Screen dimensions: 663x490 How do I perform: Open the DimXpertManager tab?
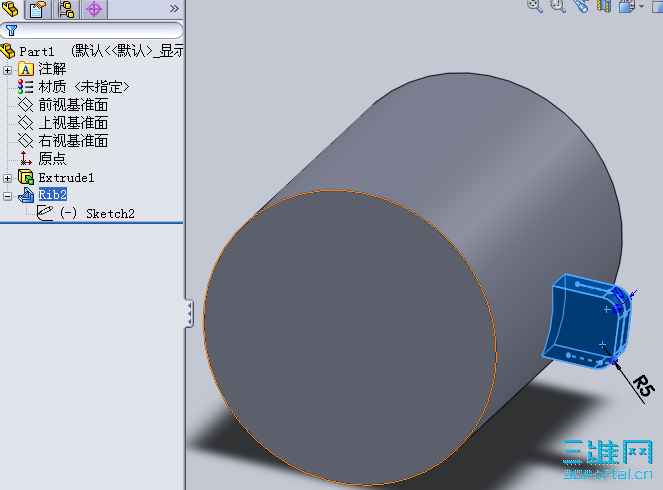point(94,9)
